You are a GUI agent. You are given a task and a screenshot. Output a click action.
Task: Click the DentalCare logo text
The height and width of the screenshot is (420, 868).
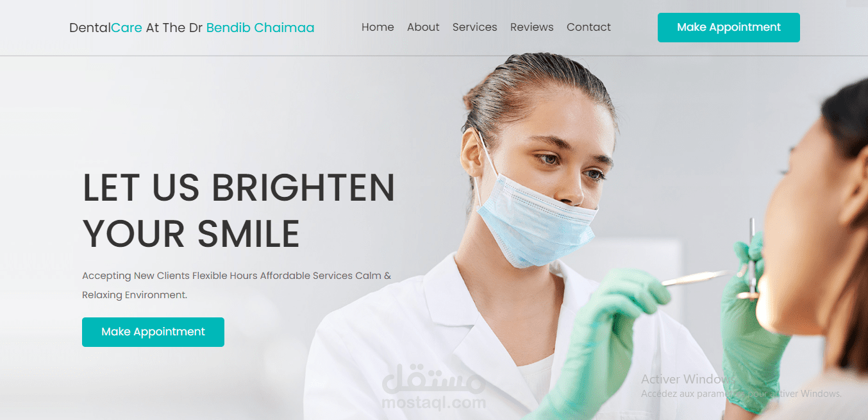click(106, 28)
